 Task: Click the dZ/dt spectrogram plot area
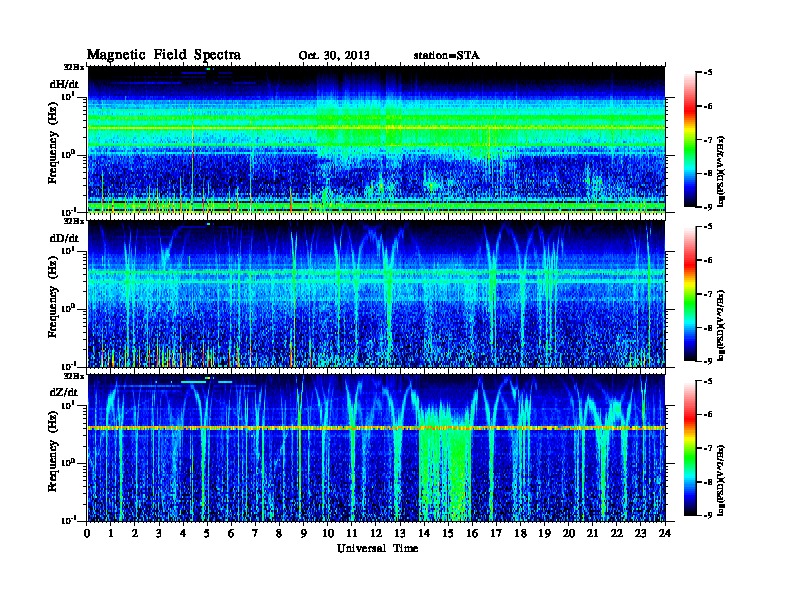click(x=376, y=448)
